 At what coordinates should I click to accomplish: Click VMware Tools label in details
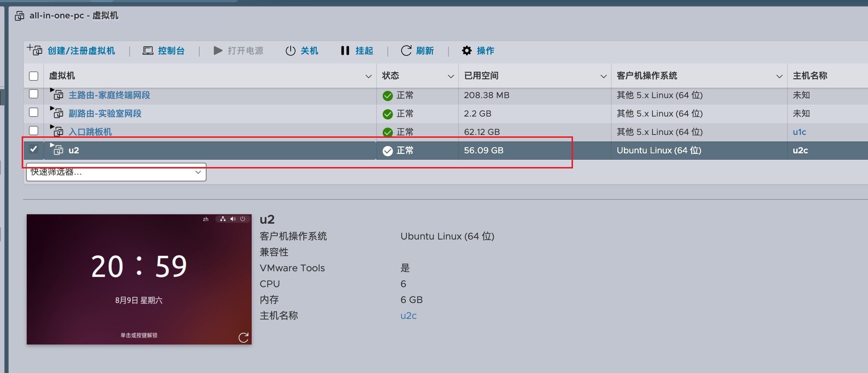click(292, 268)
